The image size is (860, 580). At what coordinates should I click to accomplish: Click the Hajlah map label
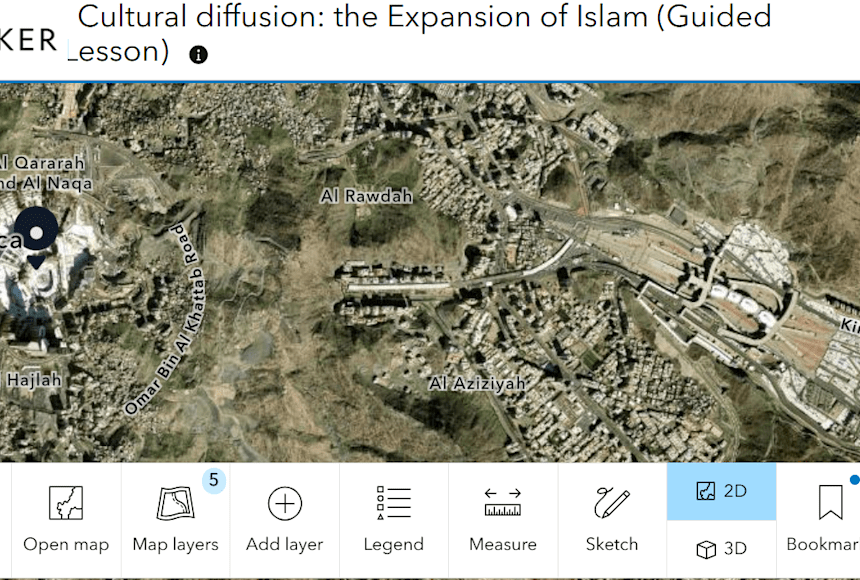pyautogui.click(x=32, y=380)
